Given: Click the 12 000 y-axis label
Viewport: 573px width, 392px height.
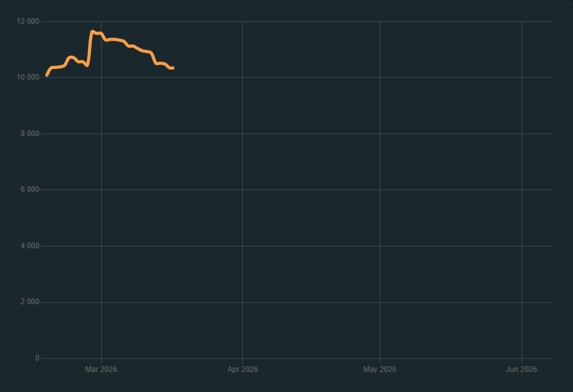Looking at the screenshot, I should click(28, 21).
